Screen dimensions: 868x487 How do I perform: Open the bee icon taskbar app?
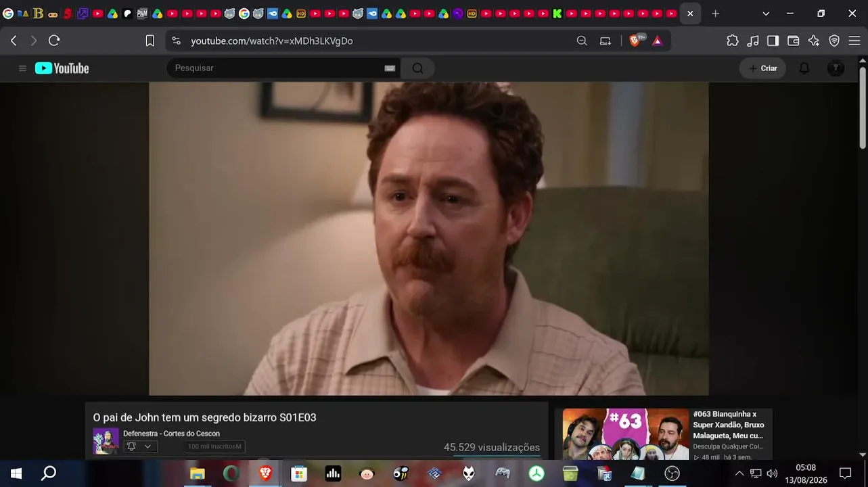(x=401, y=473)
